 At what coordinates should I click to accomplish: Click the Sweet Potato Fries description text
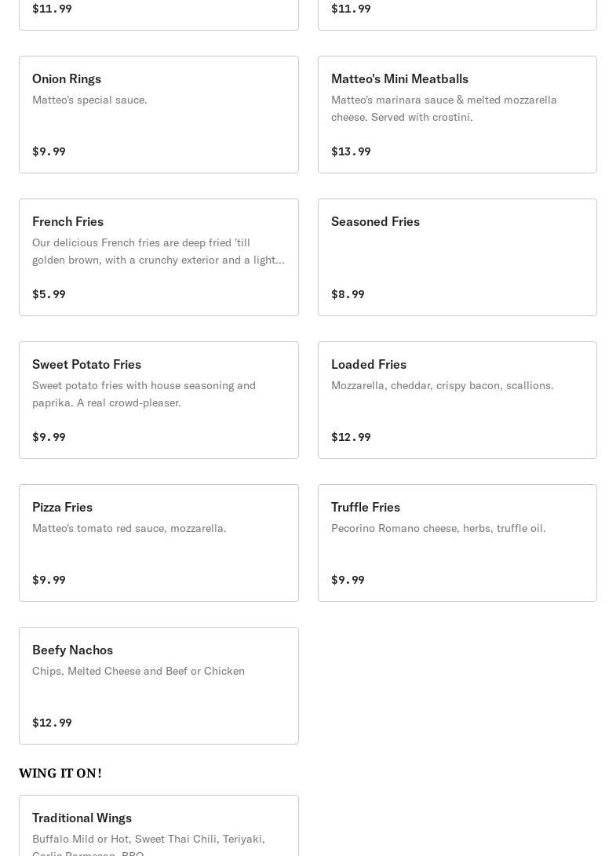[144, 394]
